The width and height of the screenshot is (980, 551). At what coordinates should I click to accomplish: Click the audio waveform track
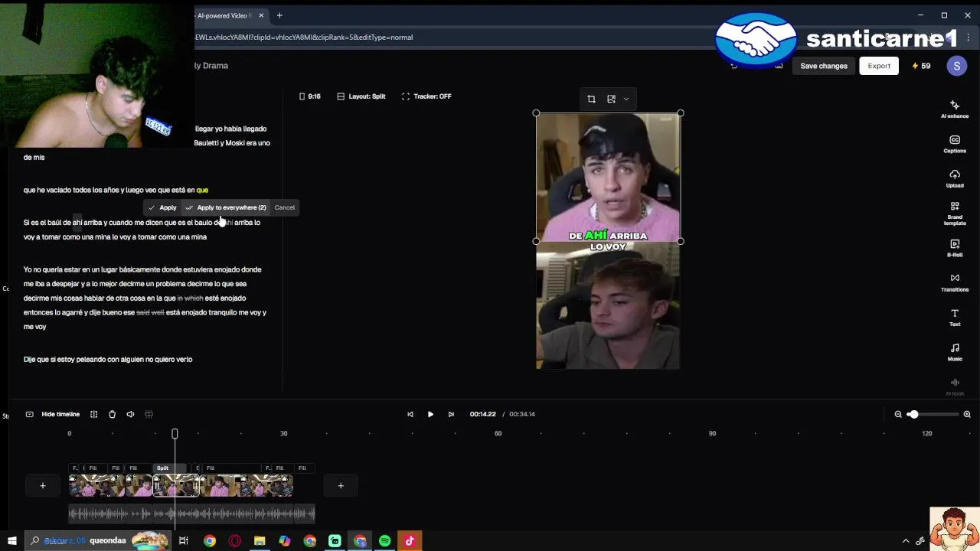[191, 514]
